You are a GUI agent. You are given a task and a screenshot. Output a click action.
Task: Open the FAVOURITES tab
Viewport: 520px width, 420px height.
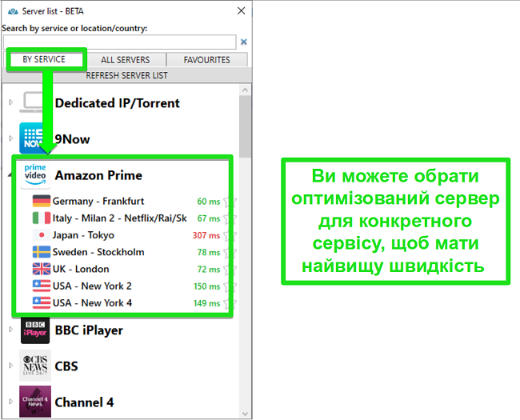click(x=207, y=60)
